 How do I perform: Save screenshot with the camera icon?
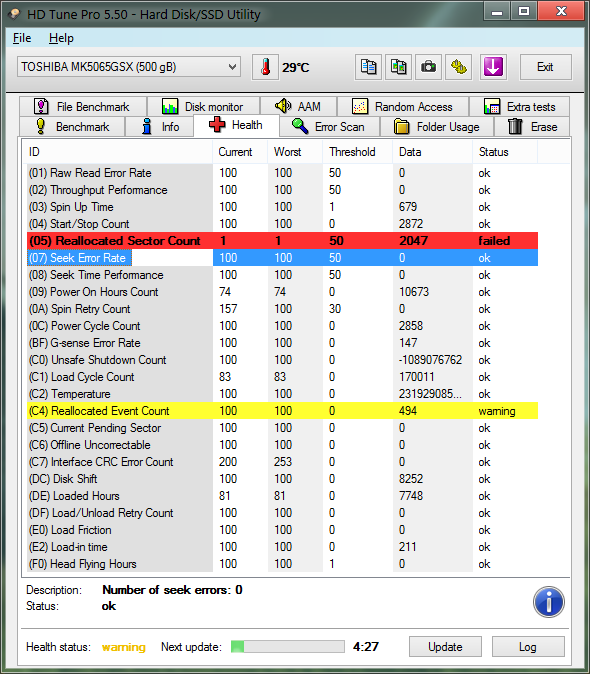(x=428, y=67)
